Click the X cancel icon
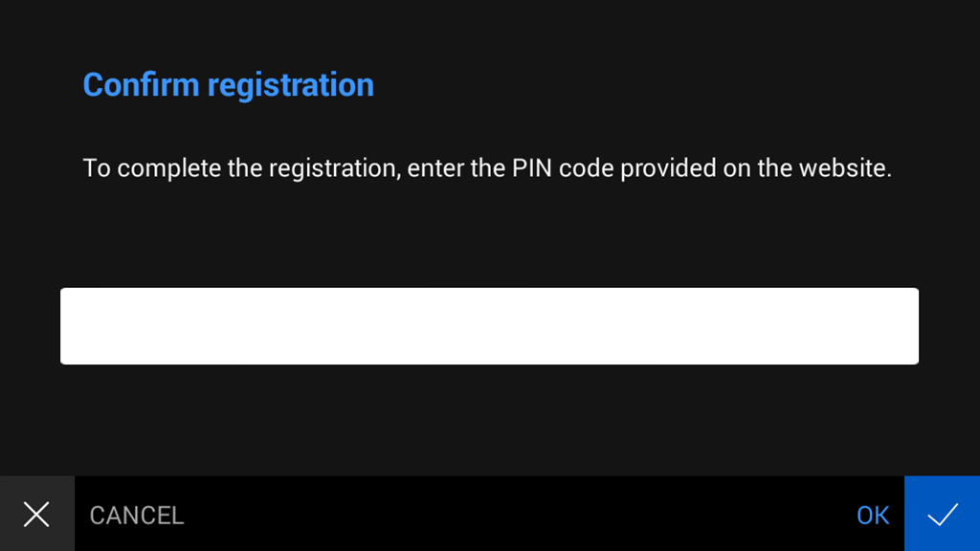 click(36, 515)
